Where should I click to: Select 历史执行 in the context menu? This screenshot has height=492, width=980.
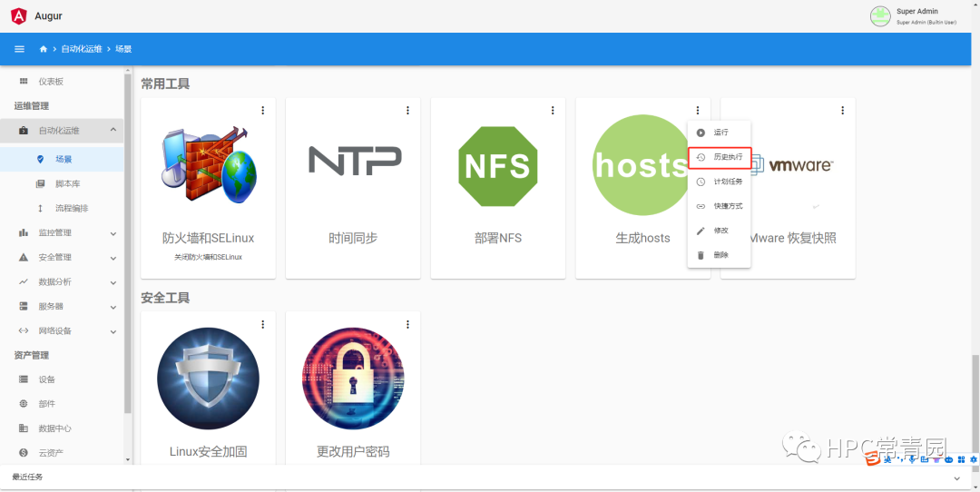tap(719, 157)
